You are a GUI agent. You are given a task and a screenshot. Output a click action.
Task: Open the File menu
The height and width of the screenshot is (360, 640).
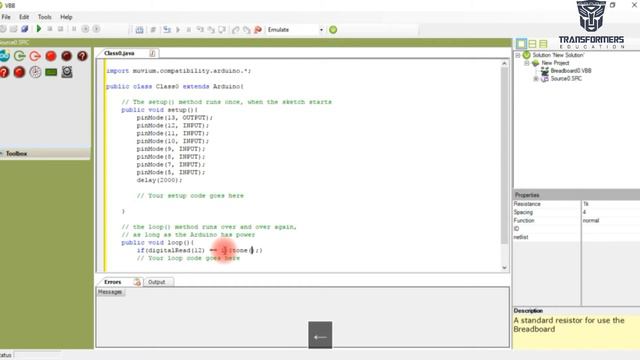tap(6, 17)
